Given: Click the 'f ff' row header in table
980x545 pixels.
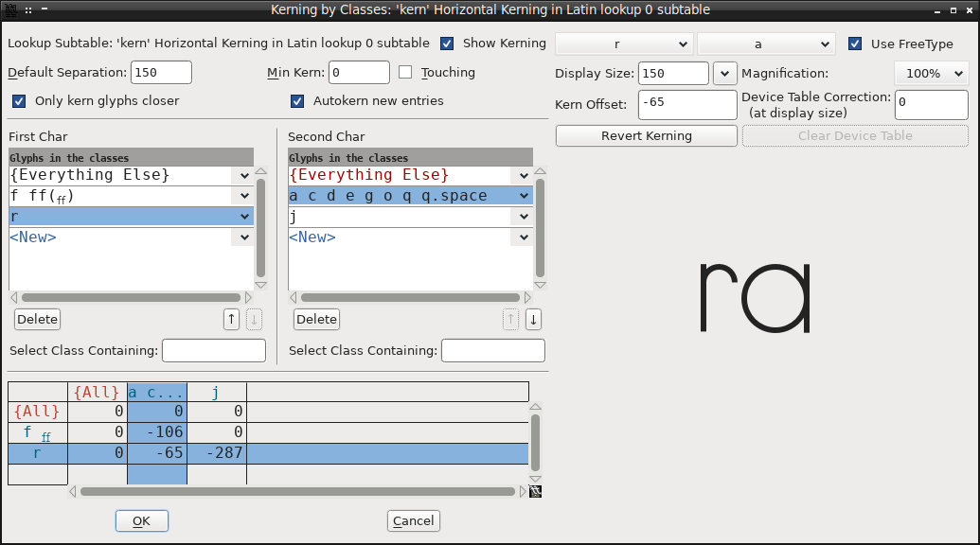Looking at the screenshot, I should pos(38,432).
